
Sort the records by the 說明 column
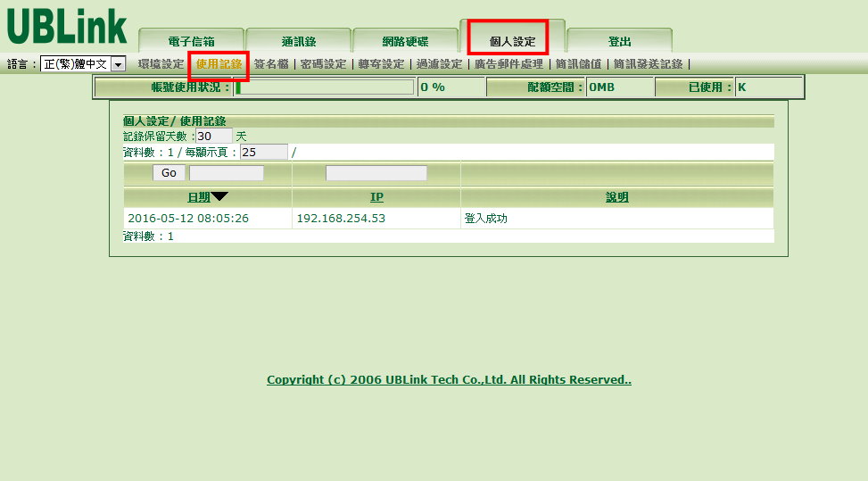coord(616,197)
